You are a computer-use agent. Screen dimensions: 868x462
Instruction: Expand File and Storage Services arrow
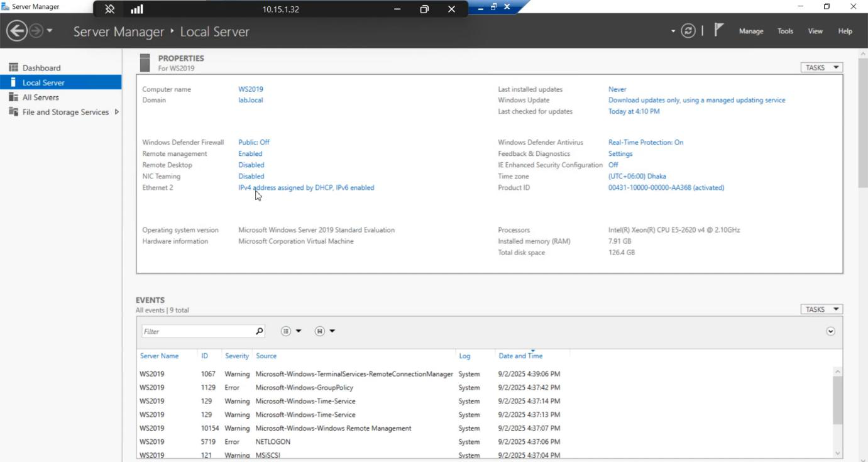(x=116, y=112)
